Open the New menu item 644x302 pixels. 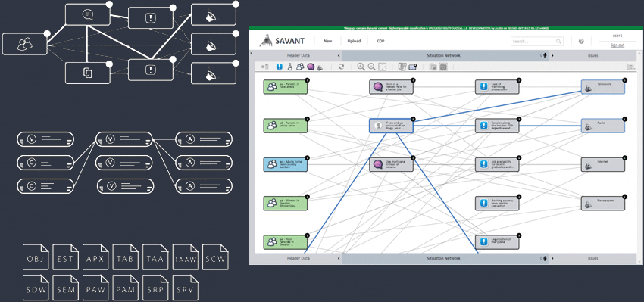pyautogui.click(x=328, y=41)
